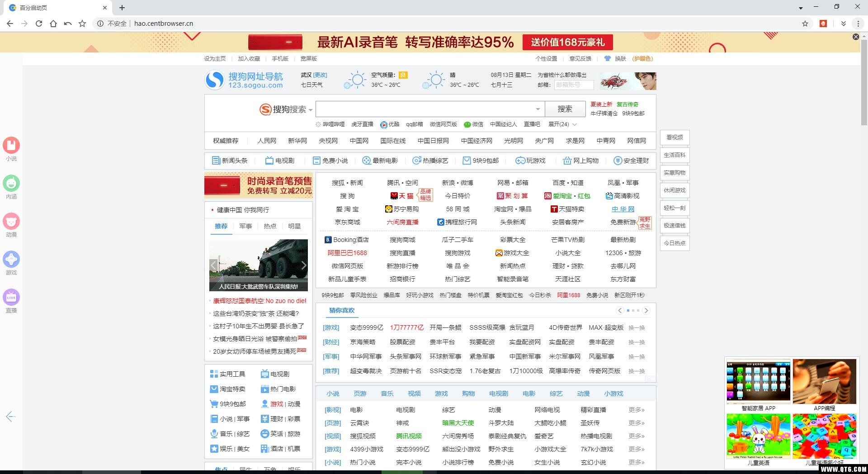Select the 音乐 category tab
Screen dimensions: 868x474
(x=387, y=393)
